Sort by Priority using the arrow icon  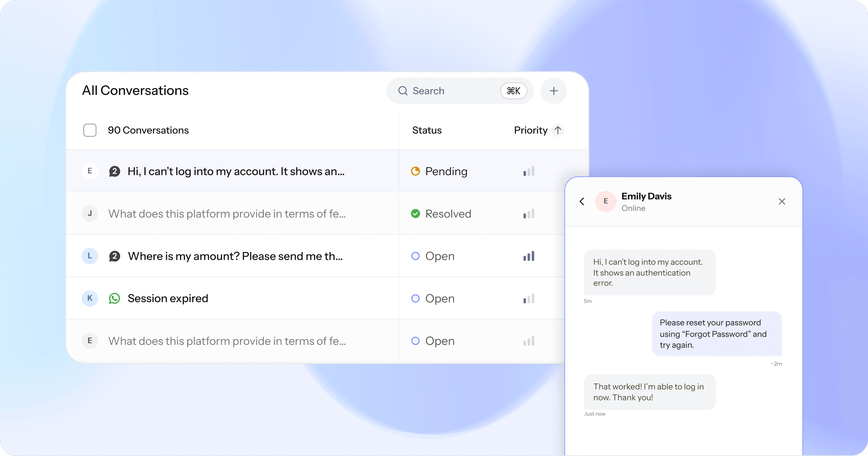[x=558, y=130]
